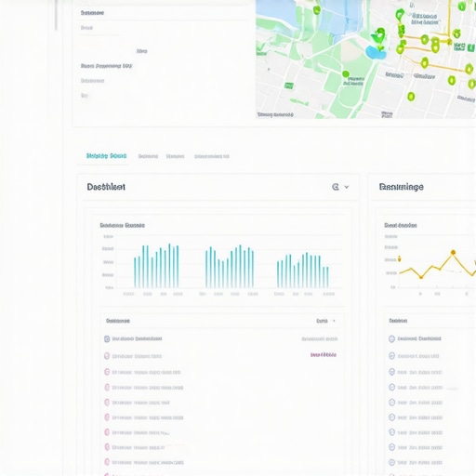
Task: Click the green square badge in the map's lower-left streets
Action: tap(289, 86)
